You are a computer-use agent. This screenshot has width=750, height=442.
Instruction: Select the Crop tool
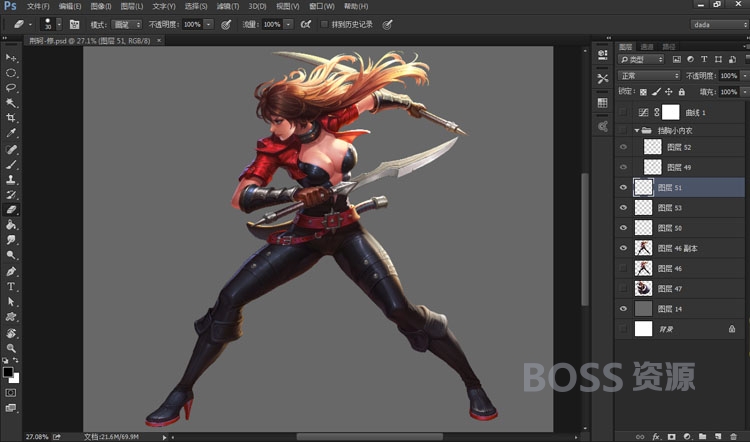click(11, 118)
